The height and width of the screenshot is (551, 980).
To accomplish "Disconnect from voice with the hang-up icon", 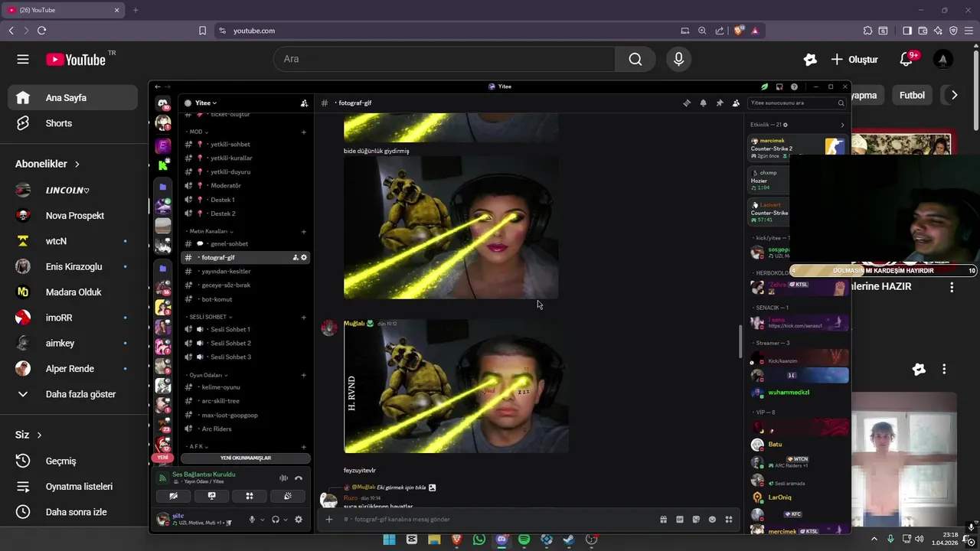I will 299,478.
